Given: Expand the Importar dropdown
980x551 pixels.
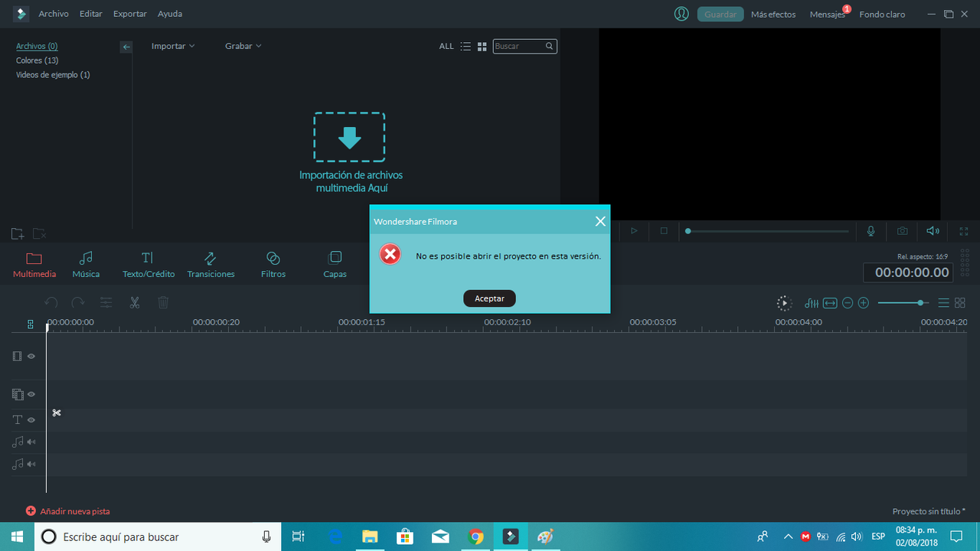Looking at the screenshot, I should pos(173,46).
